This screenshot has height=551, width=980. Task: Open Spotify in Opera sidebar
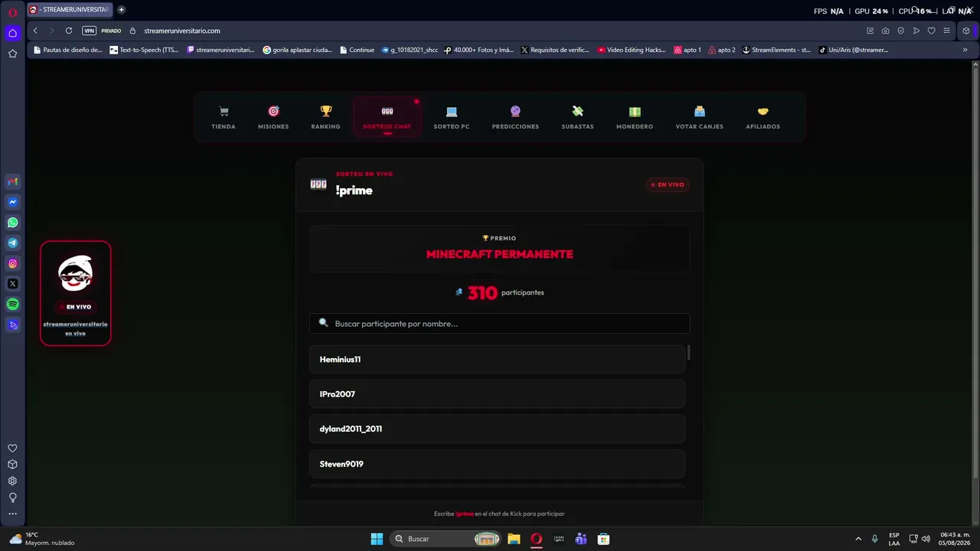[x=12, y=305]
